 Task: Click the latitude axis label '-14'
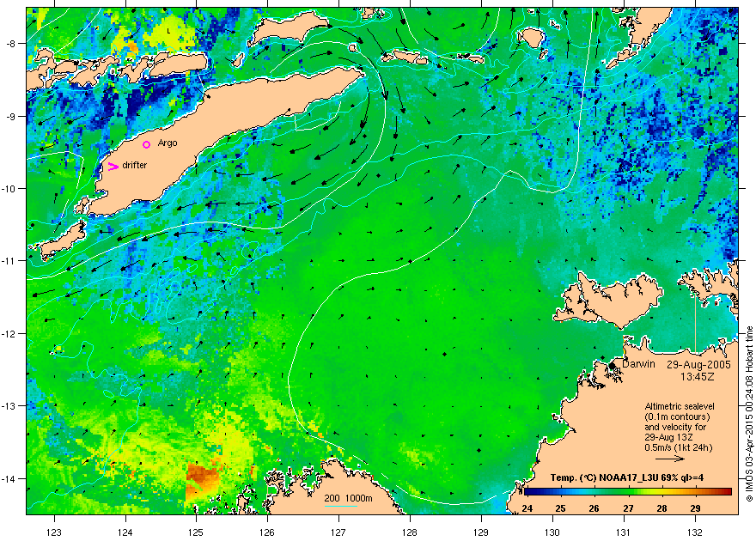click(9, 479)
